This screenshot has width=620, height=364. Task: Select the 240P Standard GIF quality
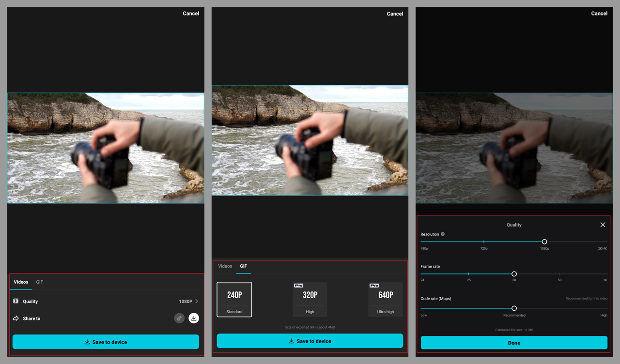[234, 299]
